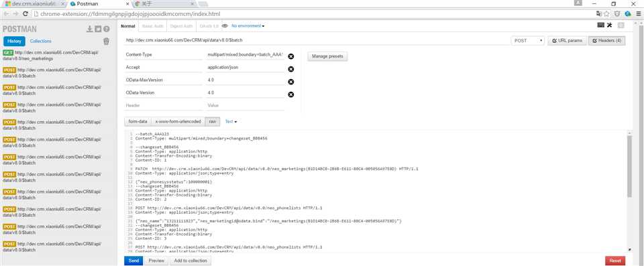Expand the Text format dropdown
The width and height of the screenshot is (644, 266).
tap(231, 121)
